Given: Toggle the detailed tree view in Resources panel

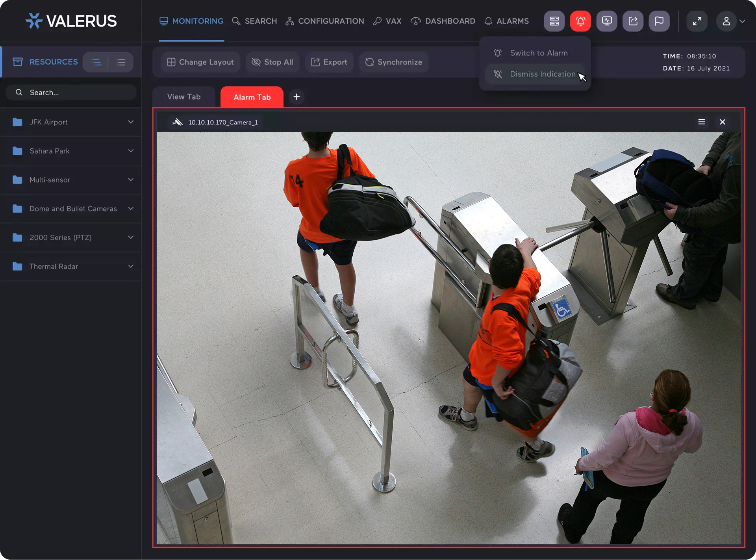Looking at the screenshot, I should (96, 62).
